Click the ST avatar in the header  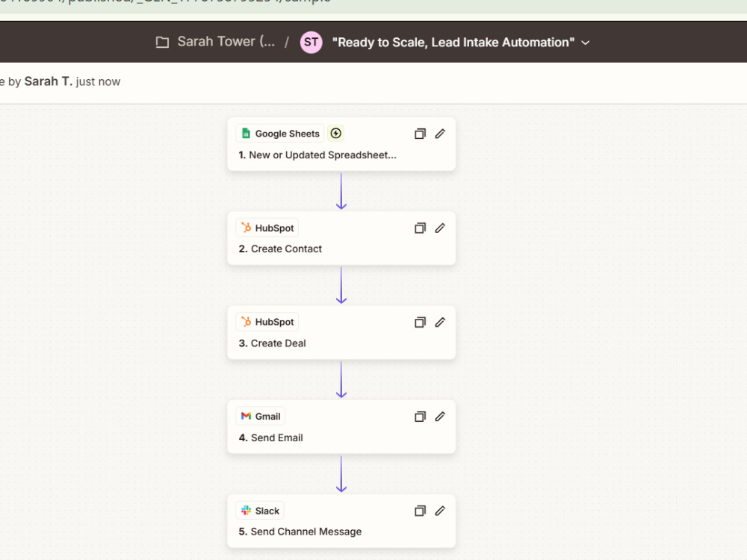(x=311, y=43)
